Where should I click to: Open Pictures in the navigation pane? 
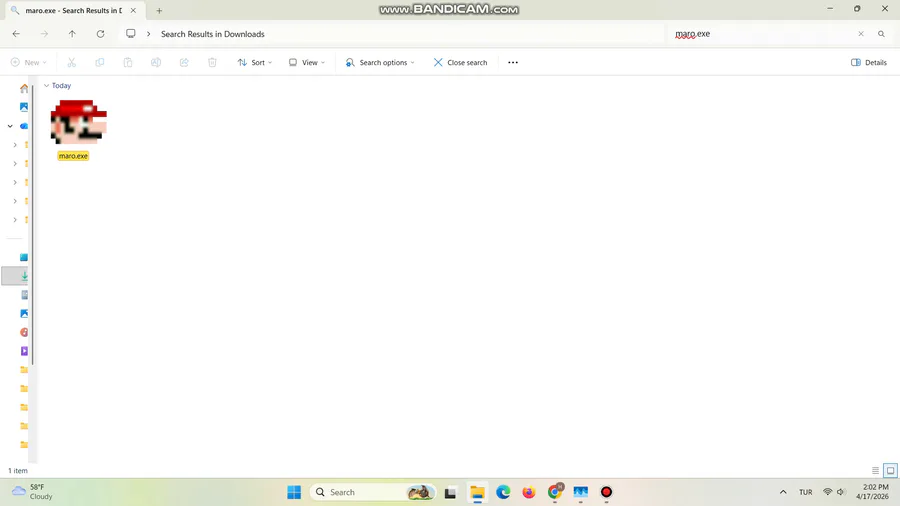(24, 313)
